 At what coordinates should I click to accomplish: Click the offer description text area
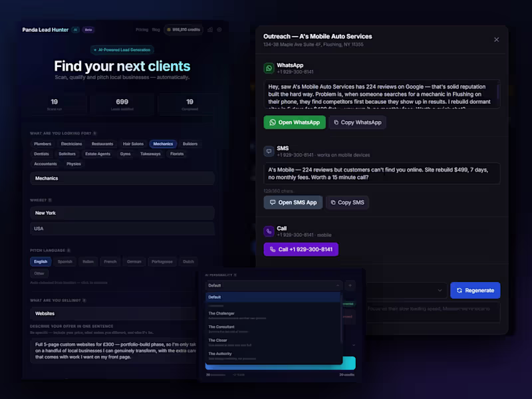(x=114, y=351)
